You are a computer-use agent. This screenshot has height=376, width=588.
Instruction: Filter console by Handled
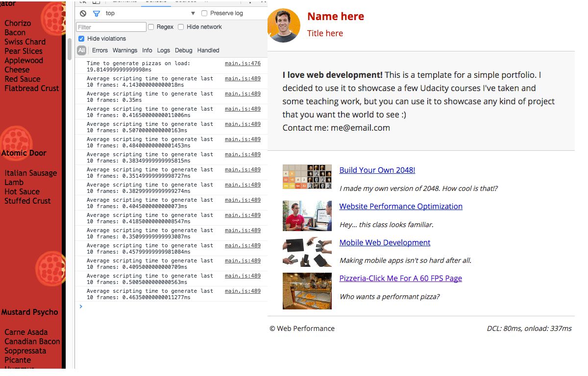pyautogui.click(x=208, y=50)
